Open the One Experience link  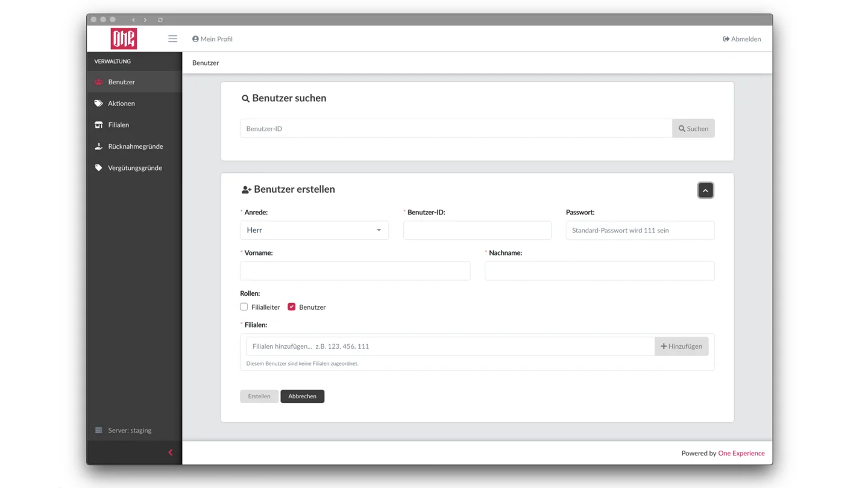(x=741, y=453)
